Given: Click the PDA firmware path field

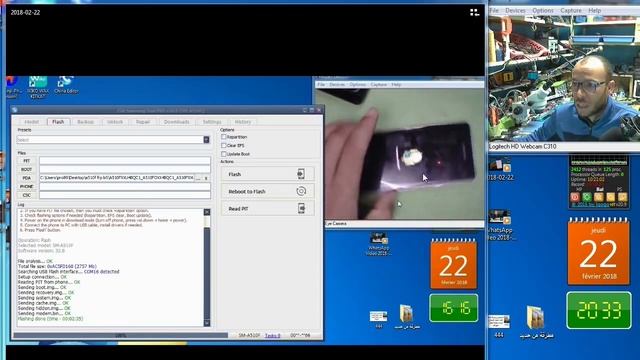Looking at the screenshot, I should tap(116, 178).
